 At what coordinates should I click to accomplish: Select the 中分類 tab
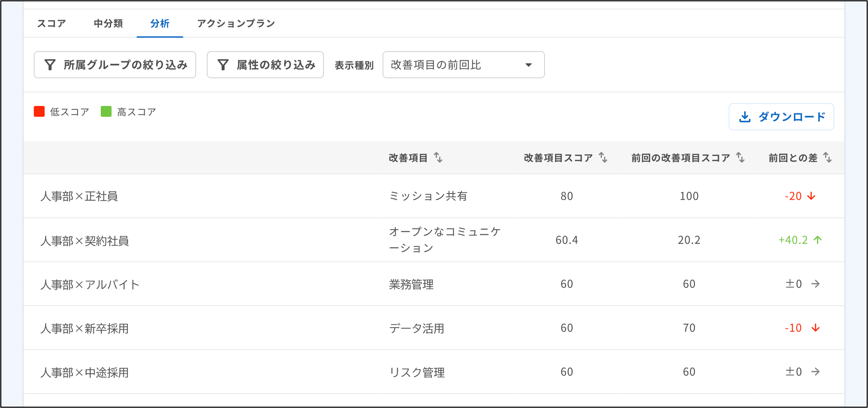pyautogui.click(x=108, y=24)
